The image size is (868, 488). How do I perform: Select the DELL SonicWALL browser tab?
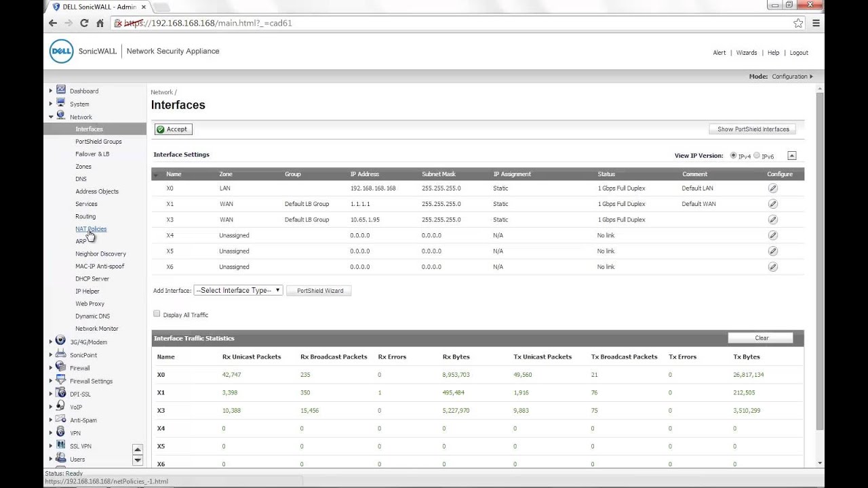[99, 7]
